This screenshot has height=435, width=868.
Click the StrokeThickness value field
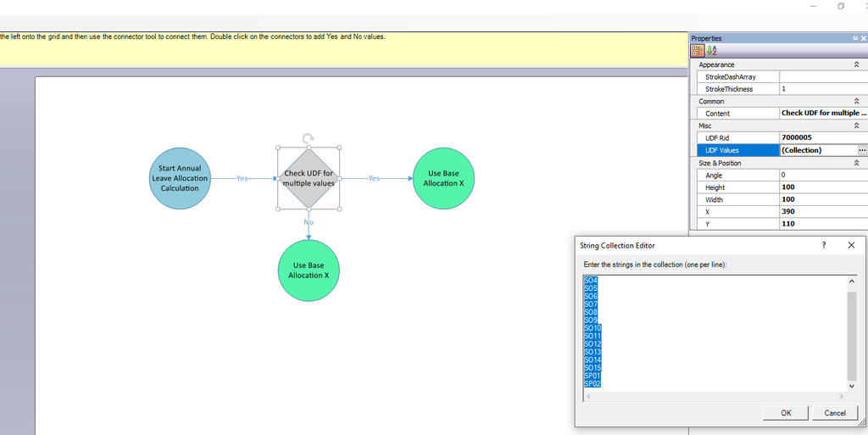point(822,89)
